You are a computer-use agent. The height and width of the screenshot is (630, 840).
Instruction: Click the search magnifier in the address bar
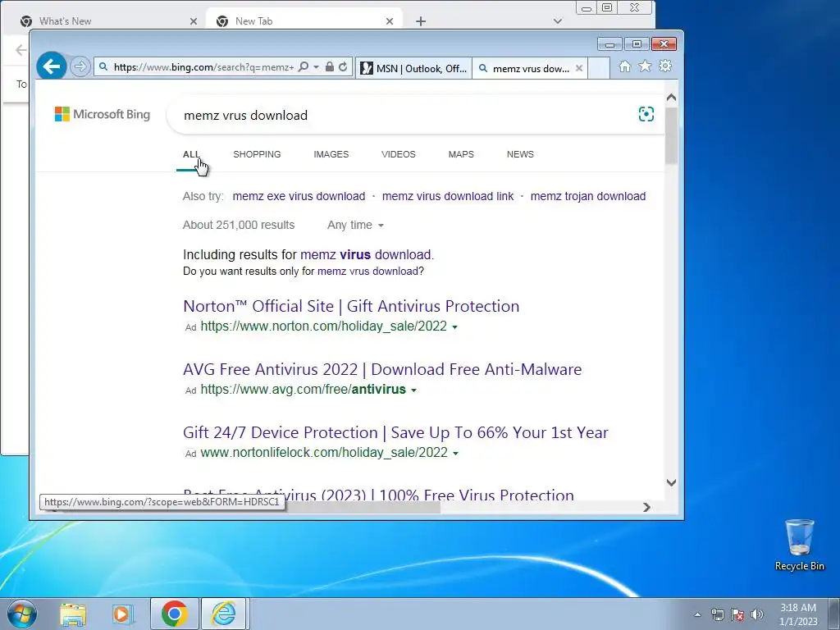point(304,67)
